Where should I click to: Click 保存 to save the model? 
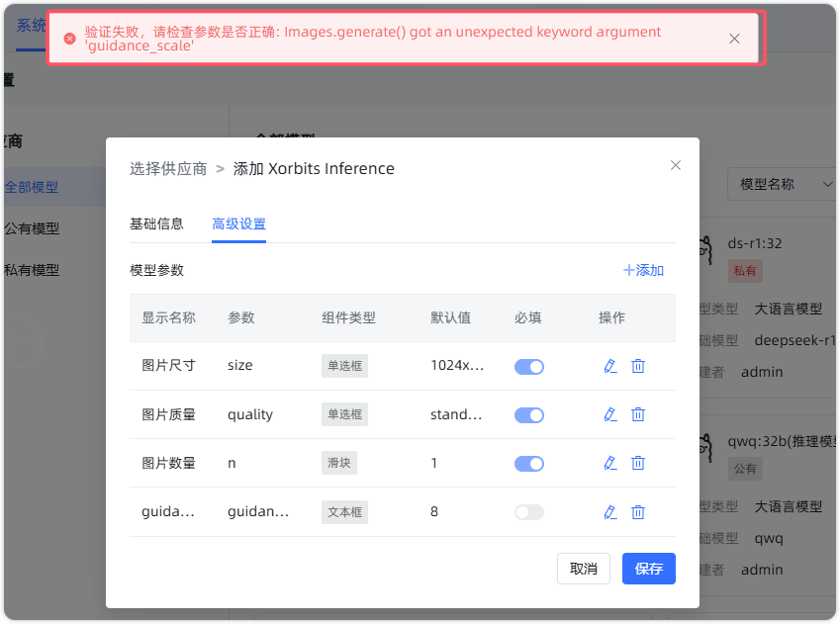(x=648, y=569)
